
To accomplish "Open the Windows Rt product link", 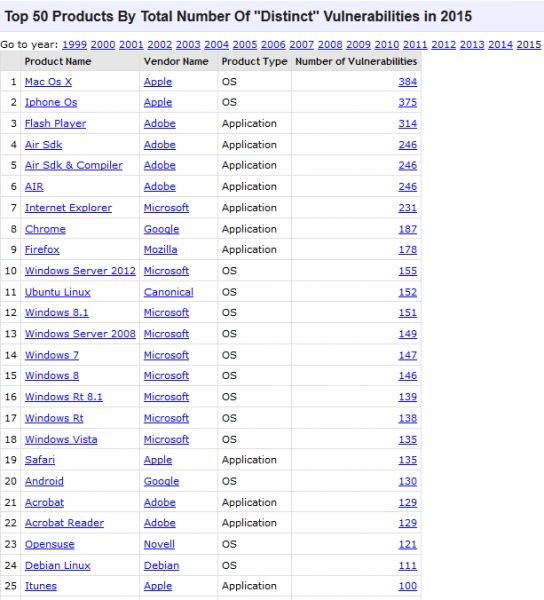I will coord(54,418).
